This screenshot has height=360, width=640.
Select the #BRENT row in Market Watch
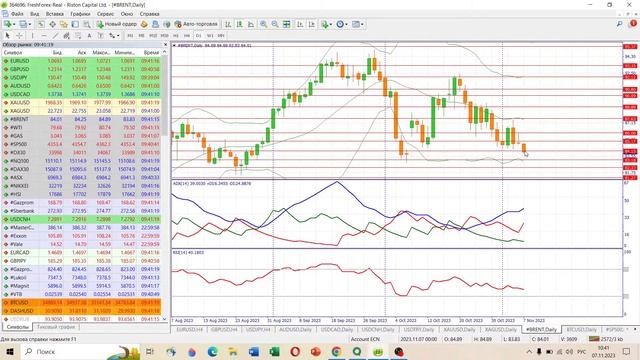(82, 119)
